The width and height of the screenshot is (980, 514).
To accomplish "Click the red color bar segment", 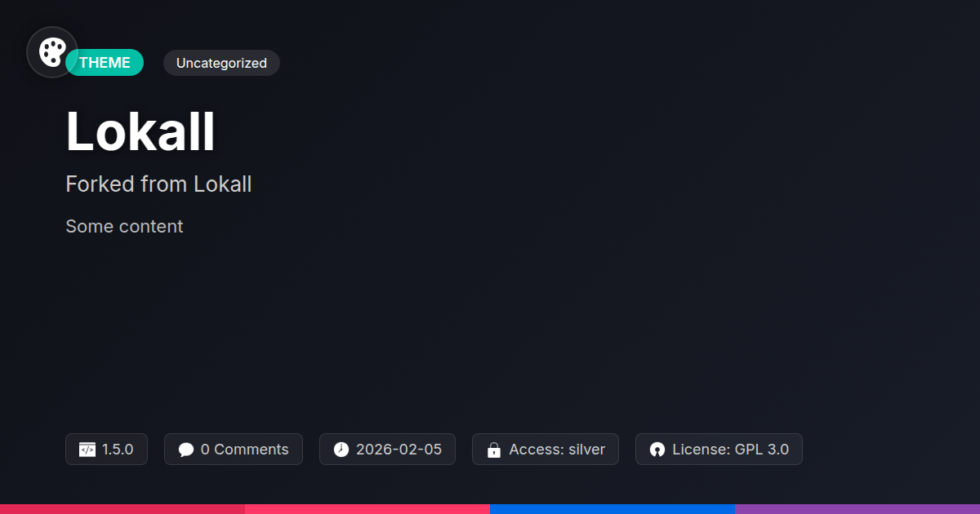I will 122,509.
